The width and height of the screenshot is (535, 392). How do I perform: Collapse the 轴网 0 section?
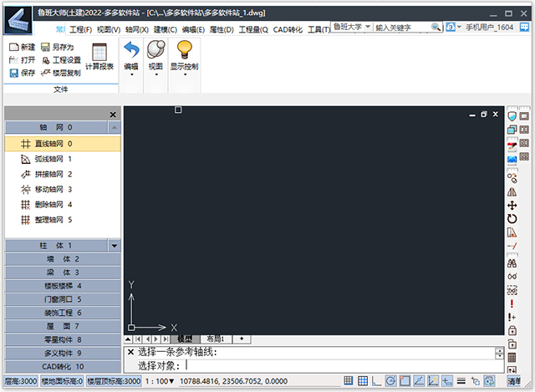pos(115,128)
